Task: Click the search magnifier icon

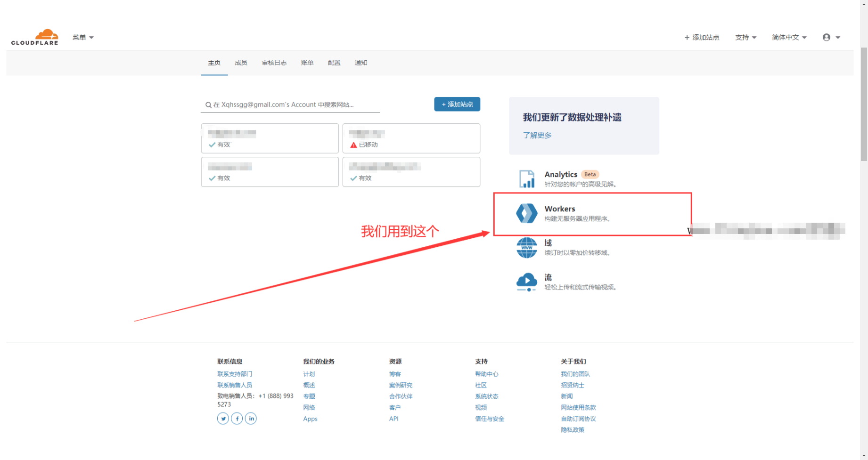Action: click(x=208, y=105)
